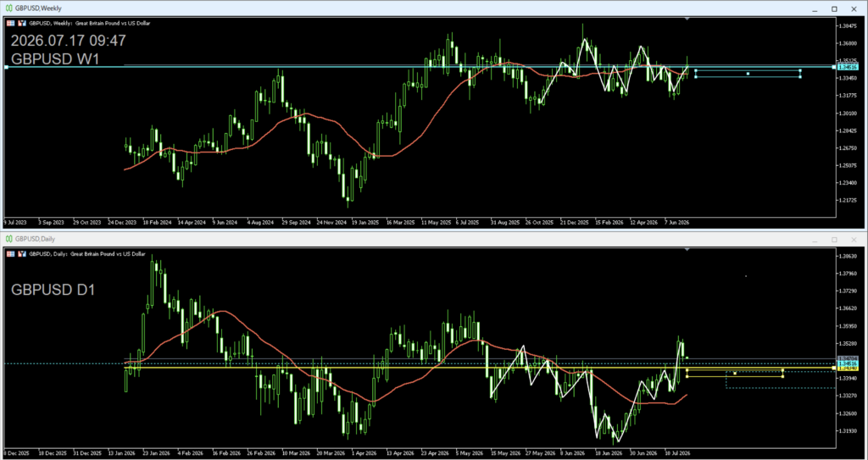Click the GBPUSD D1 text label
The height and width of the screenshot is (460, 868).
coord(53,289)
